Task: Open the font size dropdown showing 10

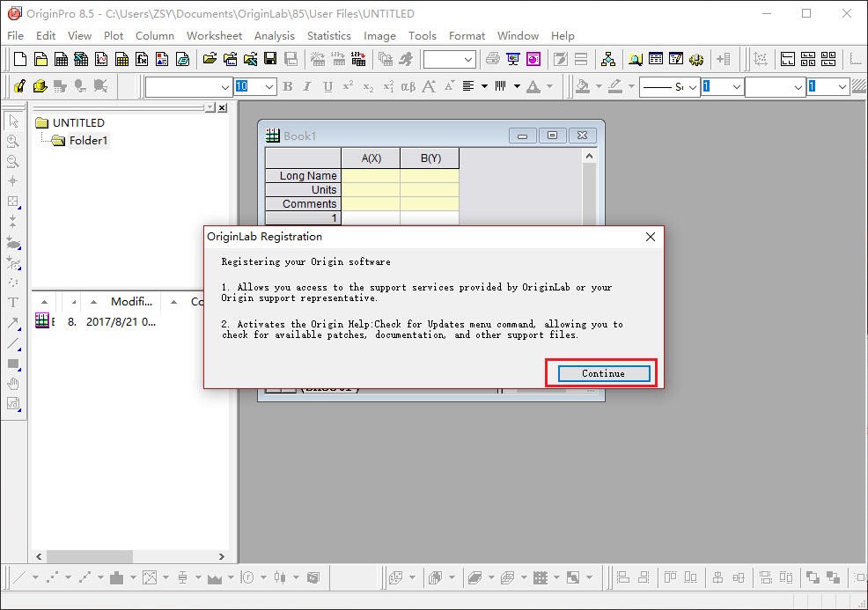Action: pos(268,86)
